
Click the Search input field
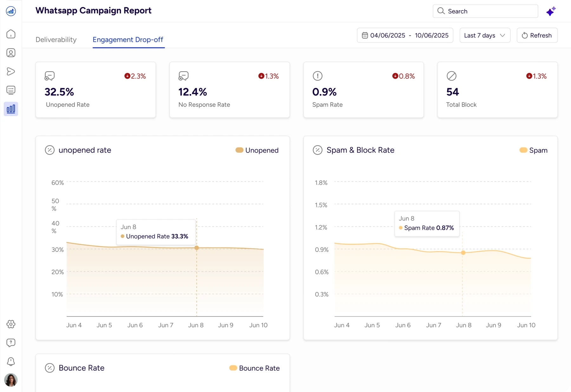(485, 11)
